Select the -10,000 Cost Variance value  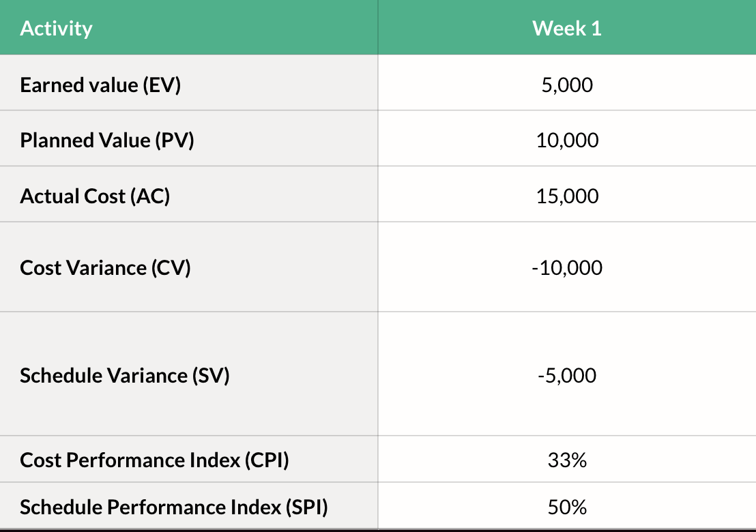point(566,267)
